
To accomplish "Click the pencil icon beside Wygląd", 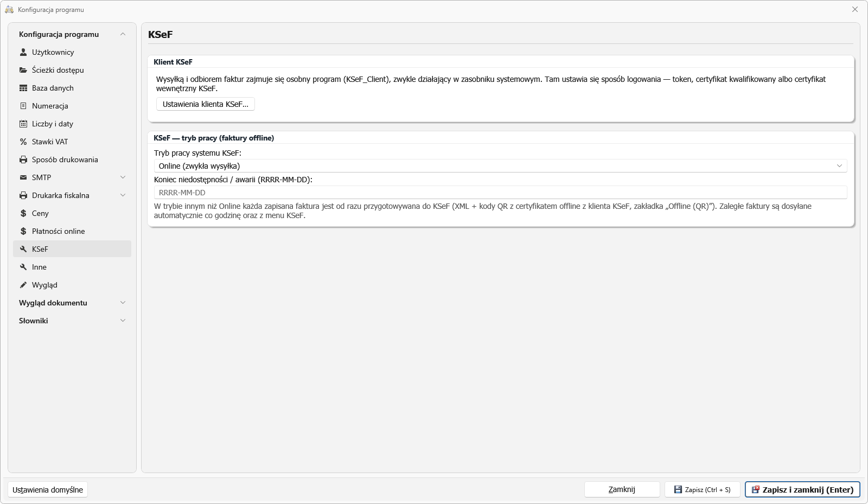I will click(x=23, y=285).
